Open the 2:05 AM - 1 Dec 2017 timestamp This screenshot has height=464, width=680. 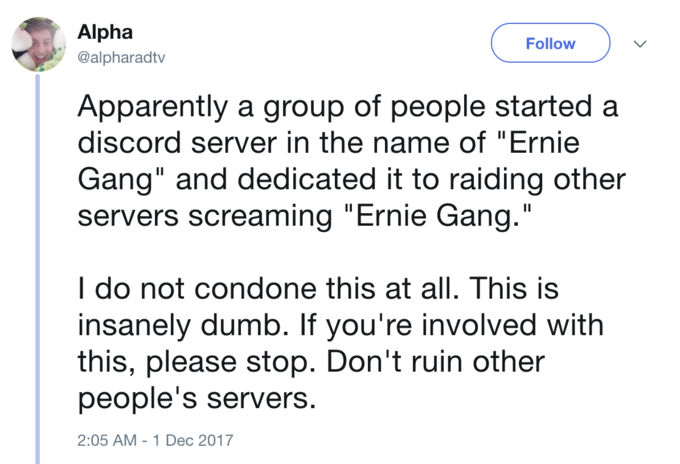[155, 440]
